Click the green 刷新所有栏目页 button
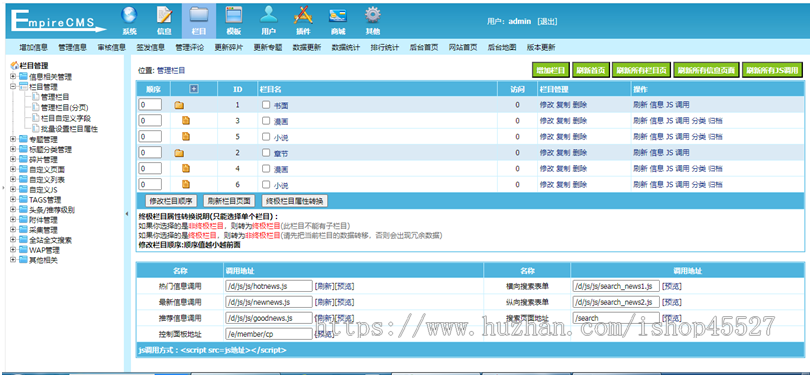 click(641, 70)
